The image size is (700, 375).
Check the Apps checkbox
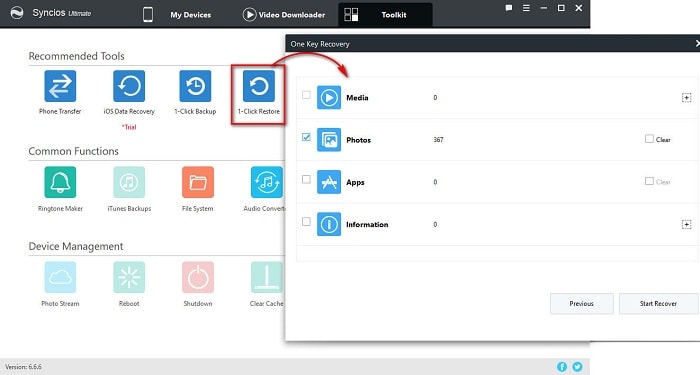pos(306,179)
